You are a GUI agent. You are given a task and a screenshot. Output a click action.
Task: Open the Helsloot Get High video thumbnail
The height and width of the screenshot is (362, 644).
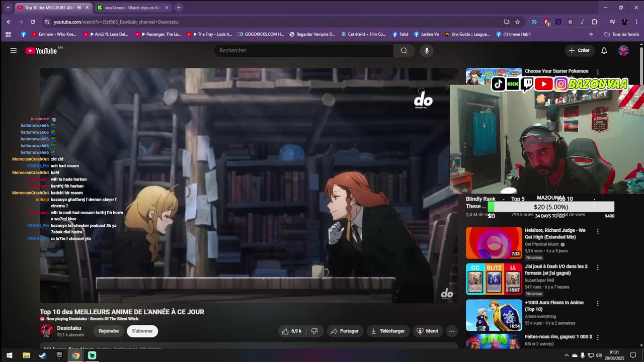pyautogui.click(x=494, y=243)
